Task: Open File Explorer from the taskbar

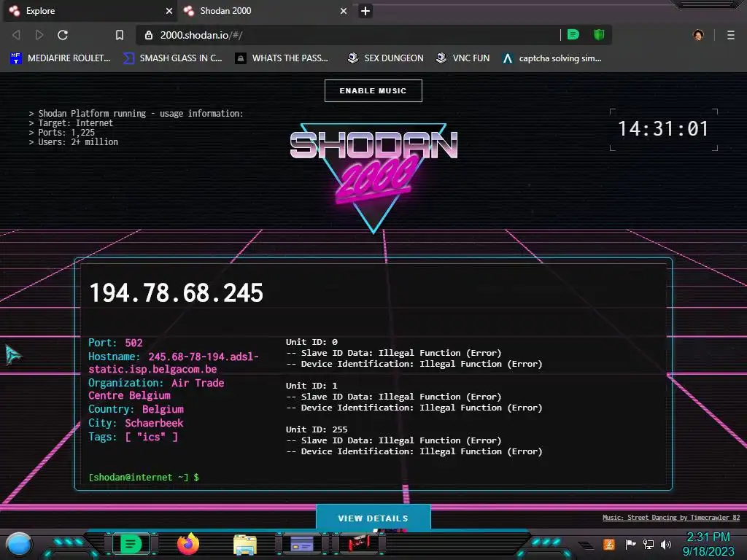Action: 245,544
